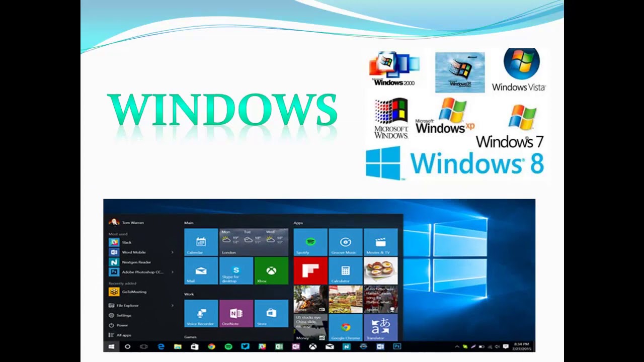Screen dimensions: 644x362
Task: Open Task View from the taskbar
Action: click(x=144, y=346)
